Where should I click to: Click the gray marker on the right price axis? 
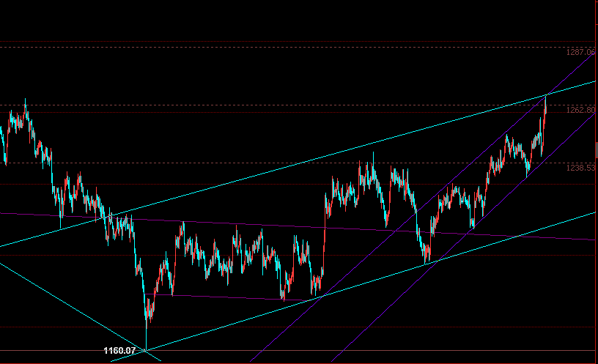tap(597, 150)
